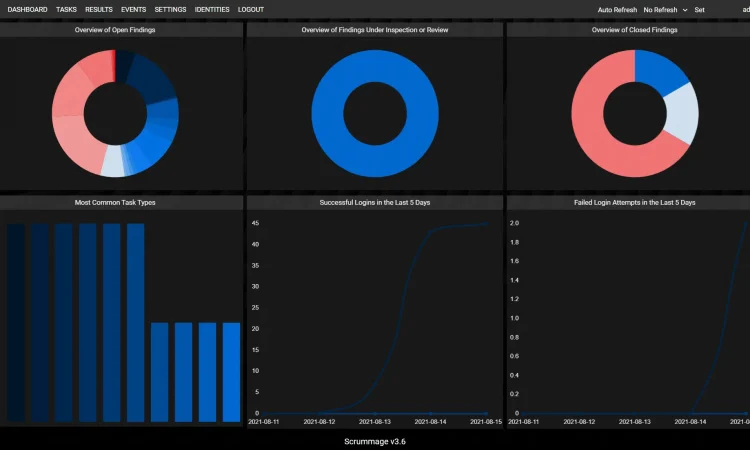The height and width of the screenshot is (450, 750).
Task: Go to the Tasks page
Action: click(x=66, y=10)
